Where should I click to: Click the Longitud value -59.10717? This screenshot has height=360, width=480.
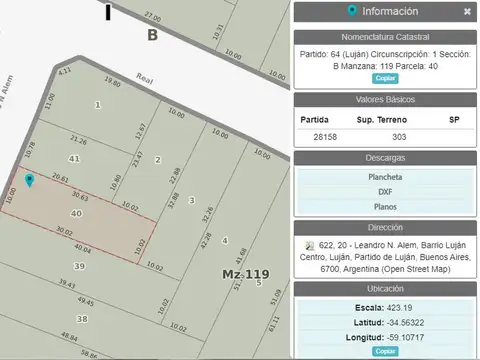click(405, 337)
